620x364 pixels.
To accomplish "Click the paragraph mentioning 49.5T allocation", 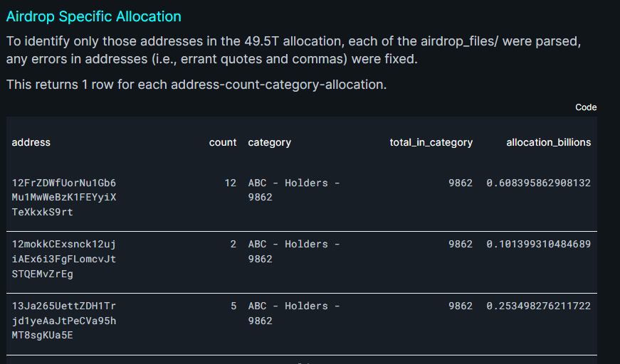I will (293, 50).
